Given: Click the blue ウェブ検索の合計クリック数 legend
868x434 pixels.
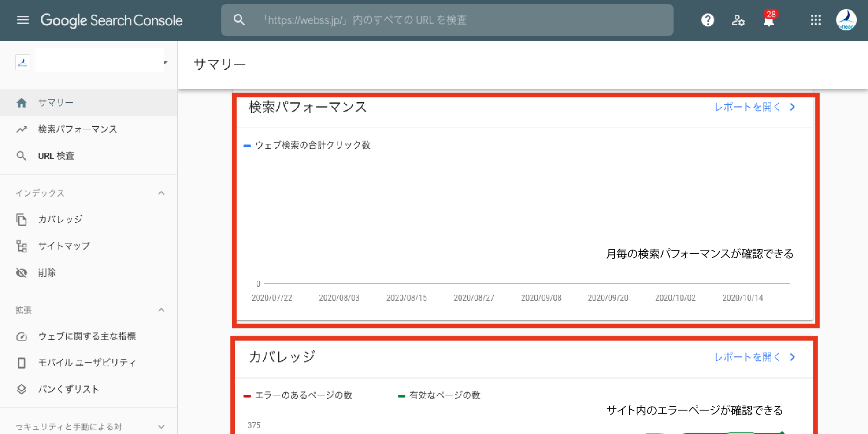Looking at the screenshot, I should 307,145.
